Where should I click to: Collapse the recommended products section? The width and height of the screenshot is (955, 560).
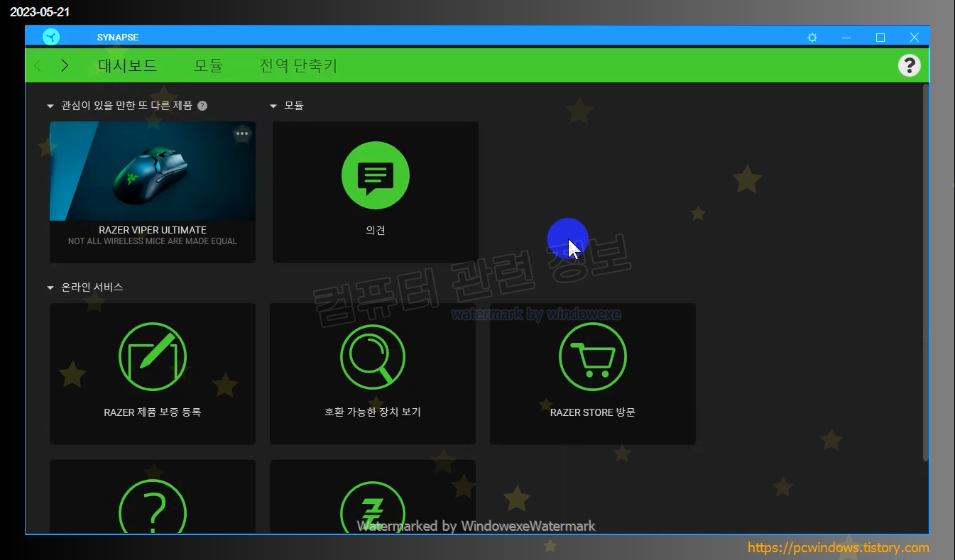pos(50,106)
